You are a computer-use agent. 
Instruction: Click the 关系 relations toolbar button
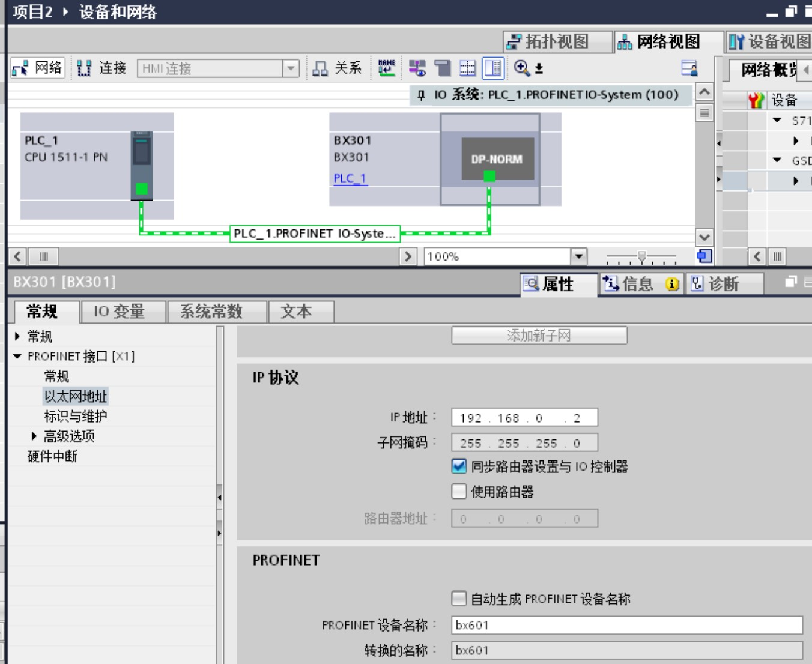click(338, 68)
